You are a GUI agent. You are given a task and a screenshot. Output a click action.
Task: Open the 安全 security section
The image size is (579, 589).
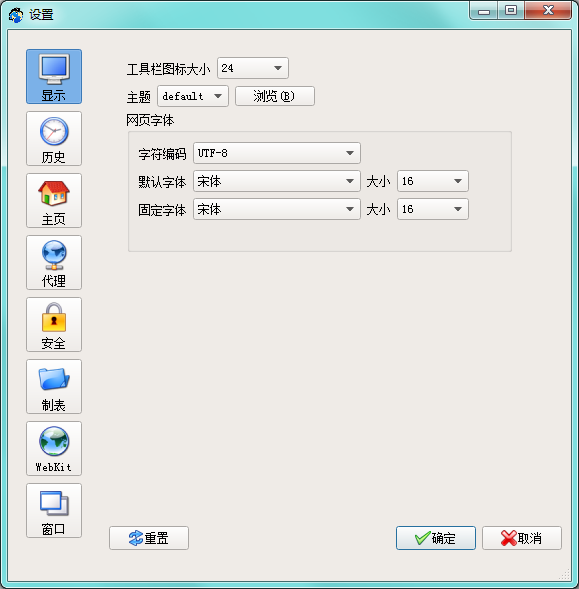tap(54, 325)
